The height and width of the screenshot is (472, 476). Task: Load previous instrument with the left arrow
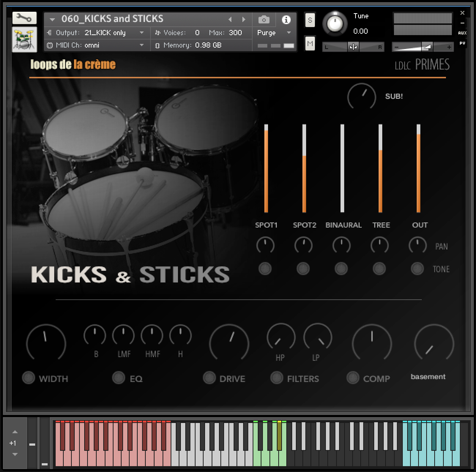pos(230,19)
